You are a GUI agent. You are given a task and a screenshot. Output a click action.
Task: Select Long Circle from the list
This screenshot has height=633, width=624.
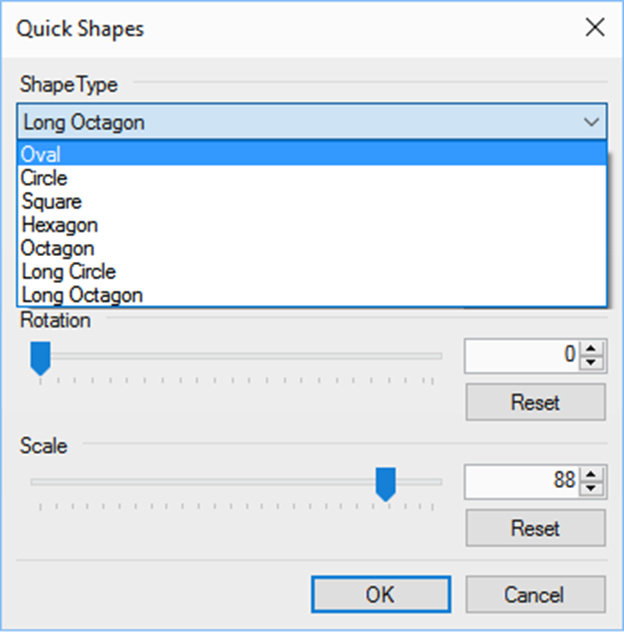pyautogui.click(x=68, y=271)
